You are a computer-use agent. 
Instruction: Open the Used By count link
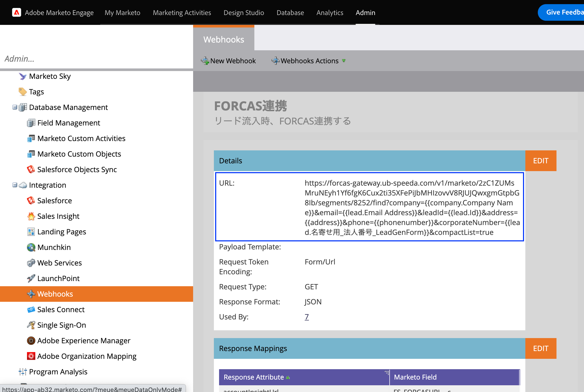307,317
